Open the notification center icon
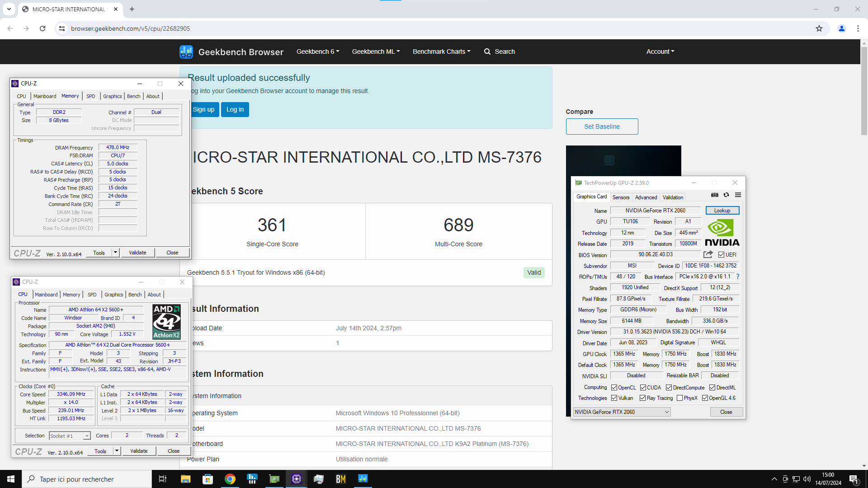Image resolution: width=868 pixels, height=488 pixels. 854,479
